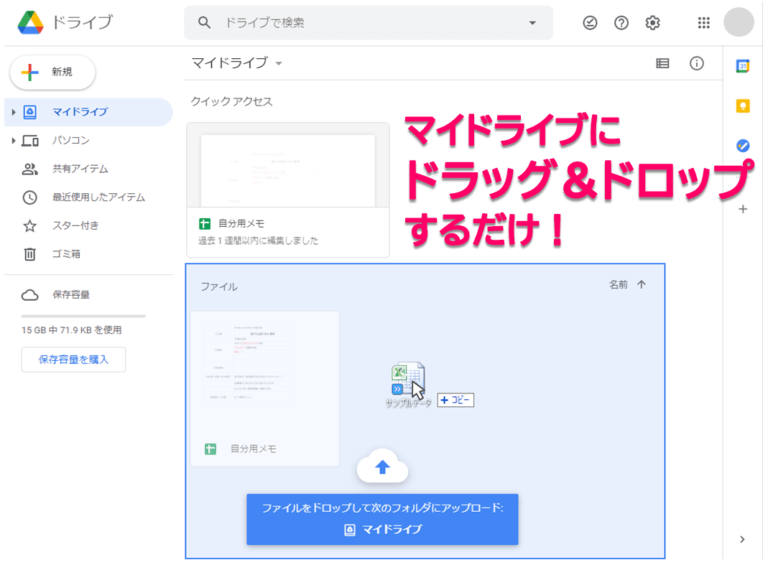
Task: Open パソコン in the sidebar
Action: [x=71, y=141]
